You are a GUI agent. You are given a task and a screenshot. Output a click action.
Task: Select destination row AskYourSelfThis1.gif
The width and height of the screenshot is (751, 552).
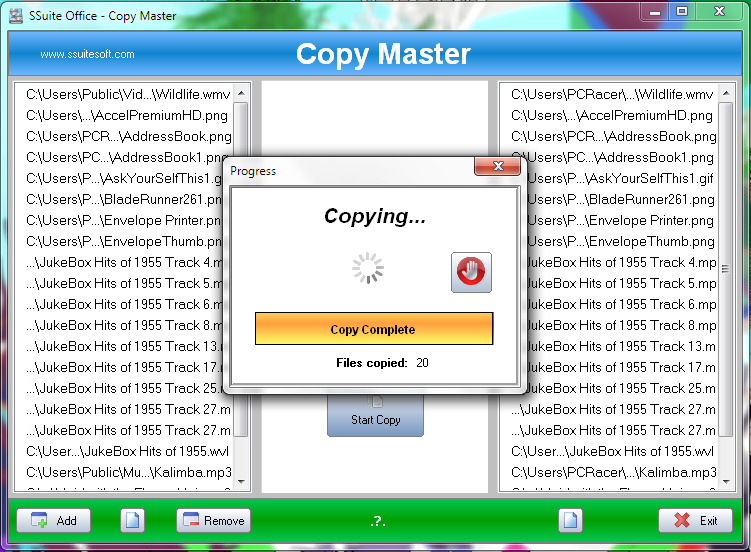tap(621, 179)
